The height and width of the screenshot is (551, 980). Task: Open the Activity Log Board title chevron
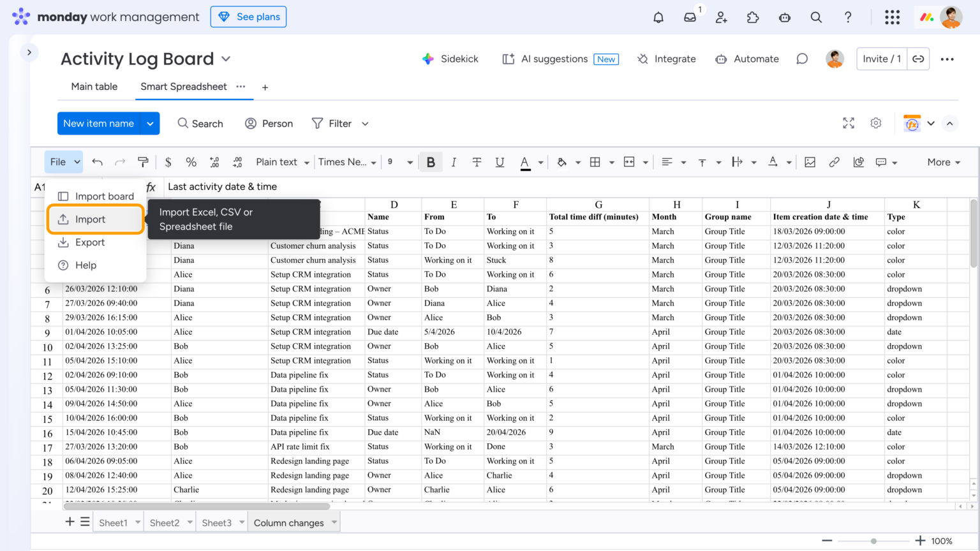[x=226, y=59]
